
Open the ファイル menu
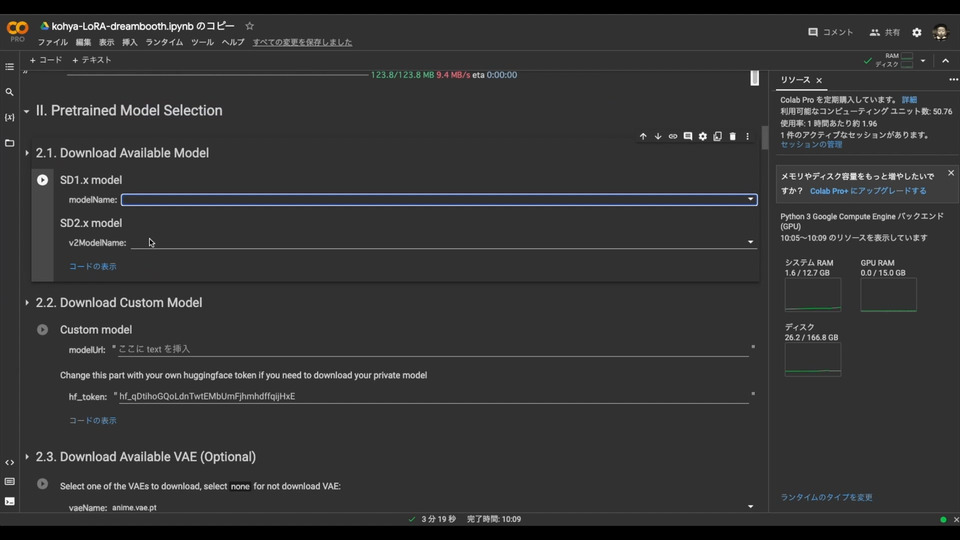coord(53,42)
